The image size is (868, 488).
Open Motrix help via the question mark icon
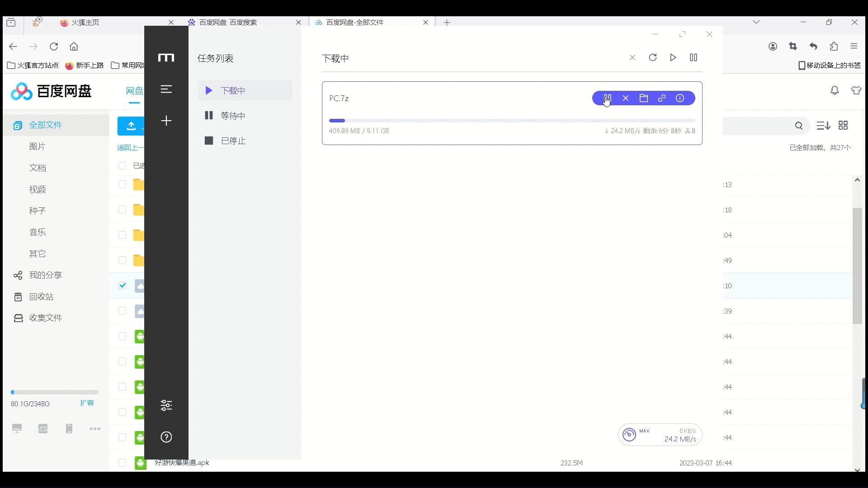click(166, 437)
